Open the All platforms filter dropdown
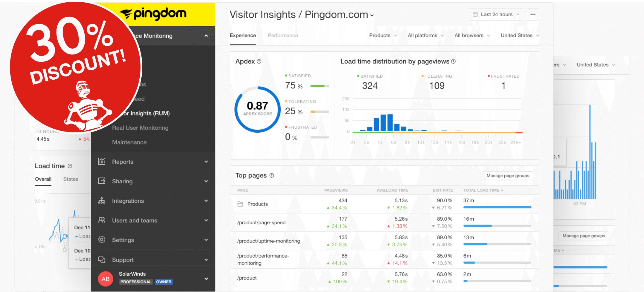Screen dimensions: 644x292 (x=426, y=35)
